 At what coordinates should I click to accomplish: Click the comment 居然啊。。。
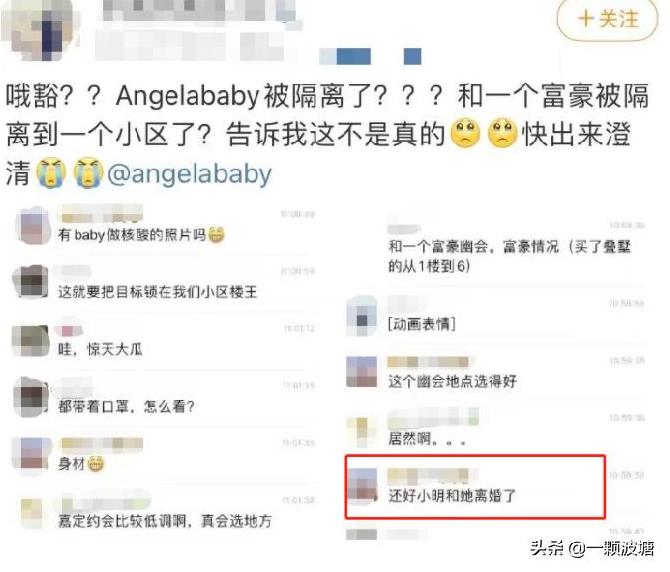tap(427, 438)
